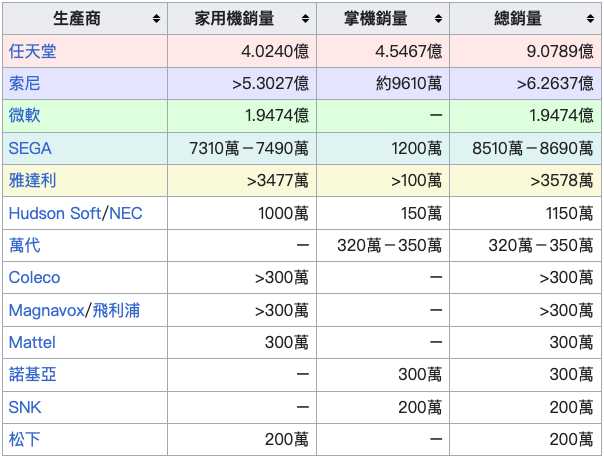Open the SEGA link
The height and width of the screenshot is (458, 604).
[30, 148]
